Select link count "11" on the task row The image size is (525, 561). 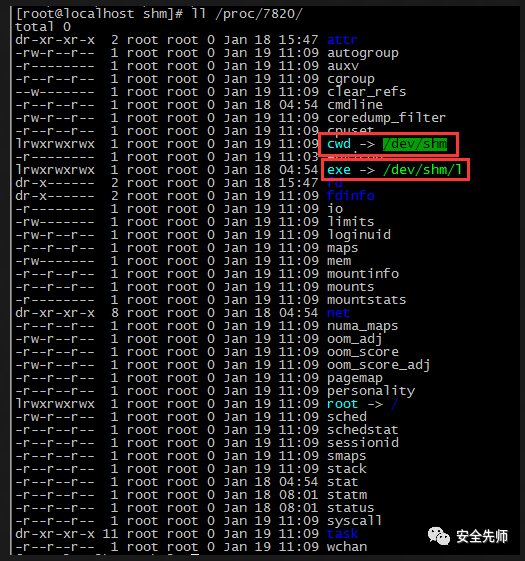(111, 534)
